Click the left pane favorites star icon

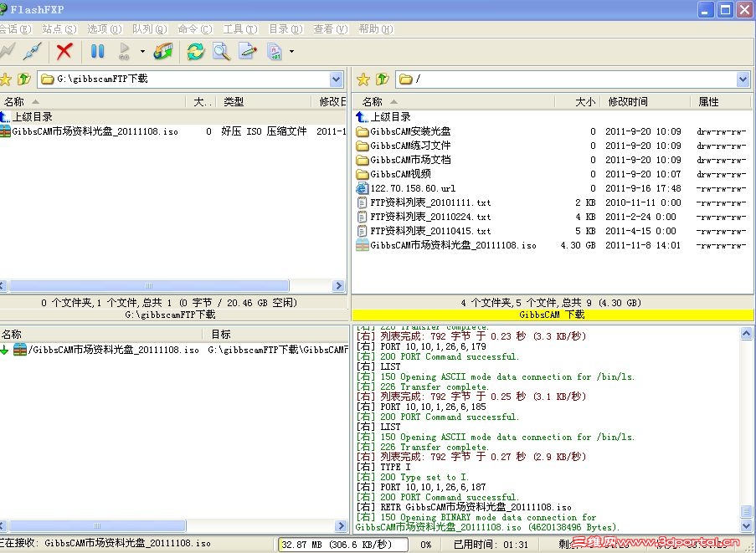[x=5, y=79]
